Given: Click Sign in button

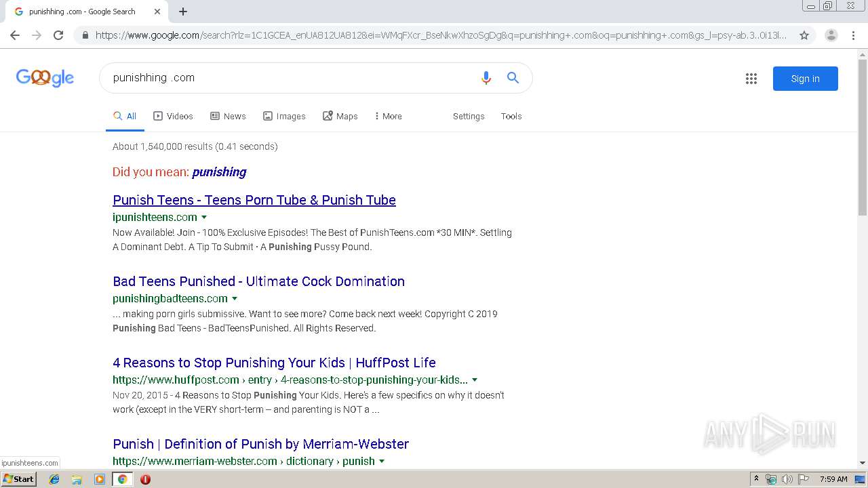Looking at the screenshot, I should tap(806, 79).
